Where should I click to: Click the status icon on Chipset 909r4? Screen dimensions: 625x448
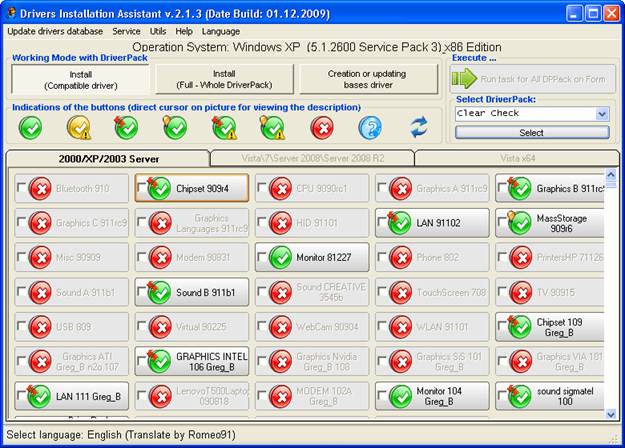(160, 188)
